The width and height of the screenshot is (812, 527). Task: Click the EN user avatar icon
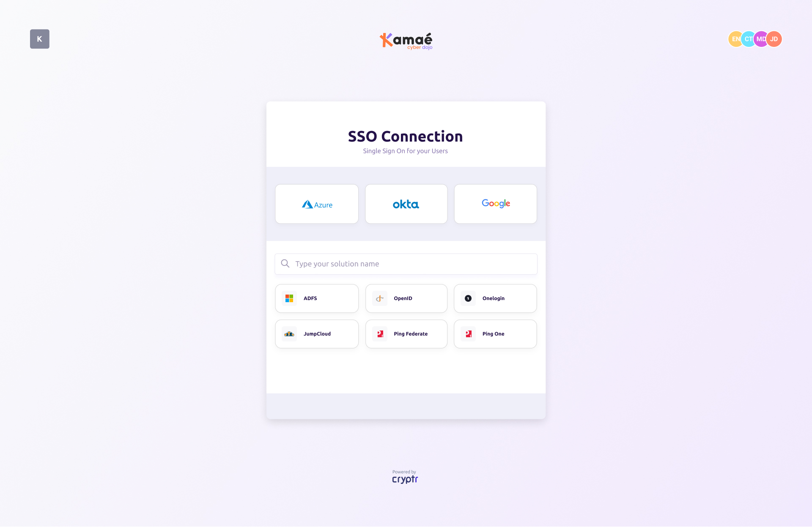pyautogui.click(x=735, y=38)
